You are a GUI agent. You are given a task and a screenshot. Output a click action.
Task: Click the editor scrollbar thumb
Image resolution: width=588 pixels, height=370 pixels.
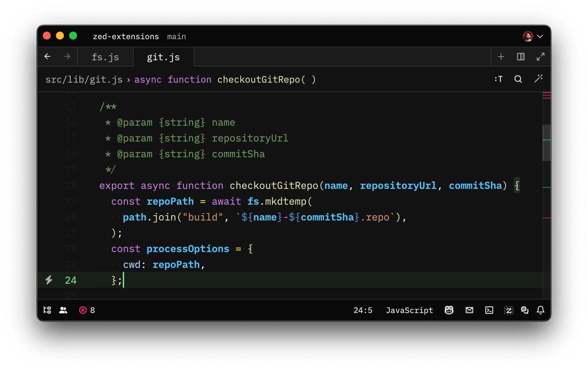tap(547, 143)
